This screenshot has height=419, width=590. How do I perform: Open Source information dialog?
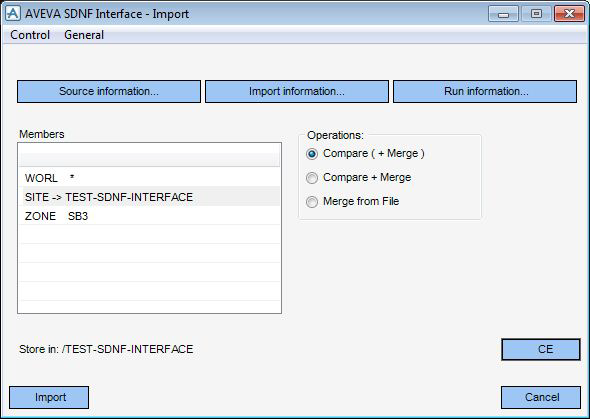click(x=109, y=91)
